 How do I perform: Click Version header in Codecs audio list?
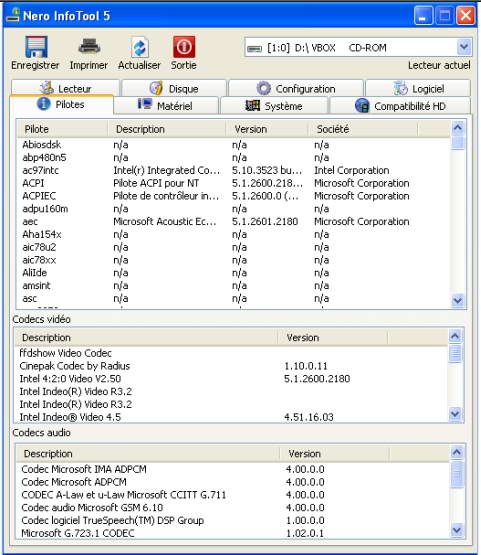334,453
